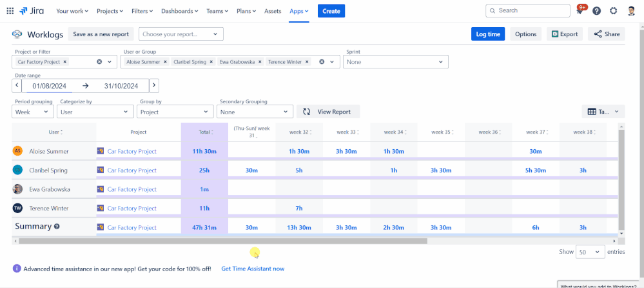Open the Filters menu
This screenshot has width=644, height=288.
pyautogui.click(x=142, y=11)
